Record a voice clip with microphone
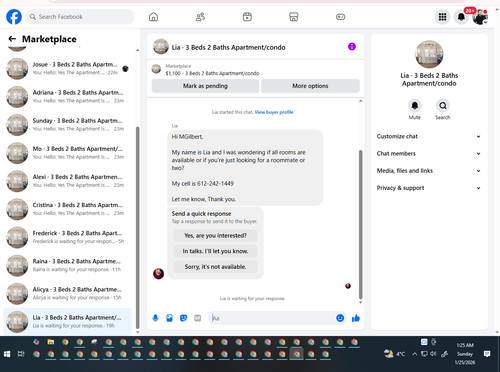The height and width of the screenshot is (372, 500). (155, 318)
